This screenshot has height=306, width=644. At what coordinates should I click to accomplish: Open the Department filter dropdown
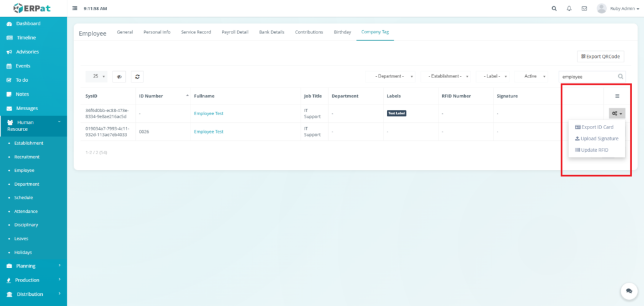394,76
